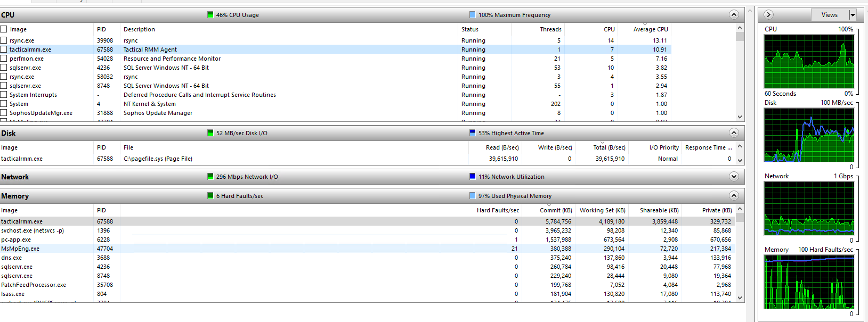The image size is (868, 322).
Task: Hide the graphs pane with arrow button
Action: pyautogui.click(x=768, y=15)
